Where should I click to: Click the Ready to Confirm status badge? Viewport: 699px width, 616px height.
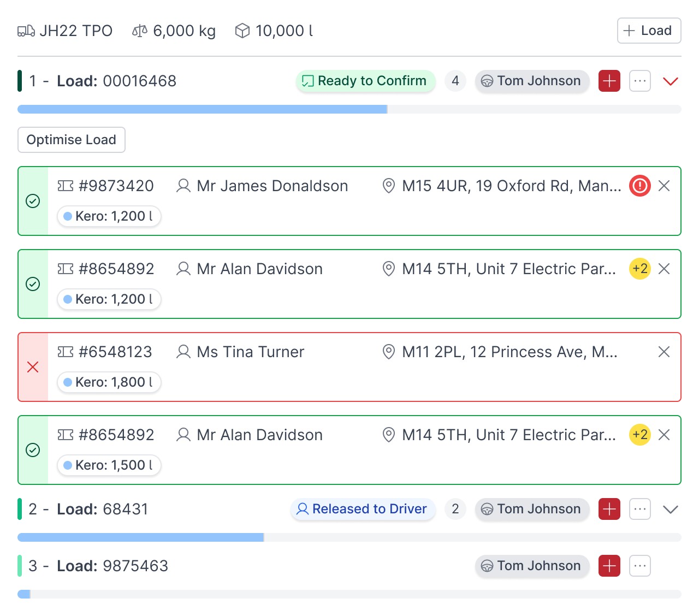365,81
